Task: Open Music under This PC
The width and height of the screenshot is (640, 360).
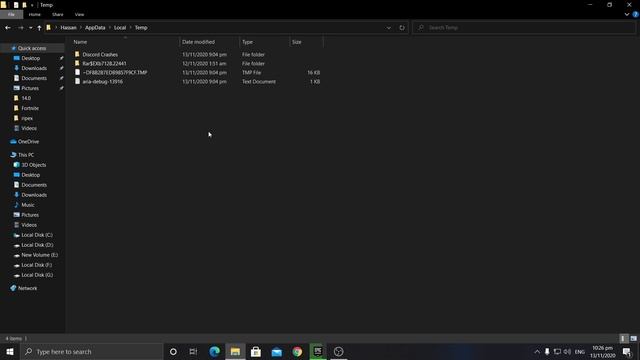Action: pos(28,205)
